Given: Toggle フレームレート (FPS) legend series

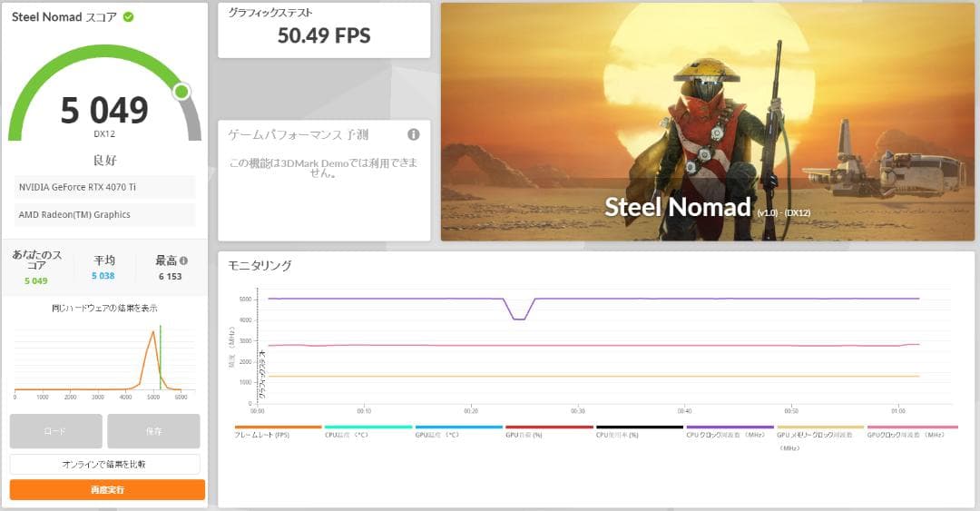Looking at the screenshot, I should (262, 435).
